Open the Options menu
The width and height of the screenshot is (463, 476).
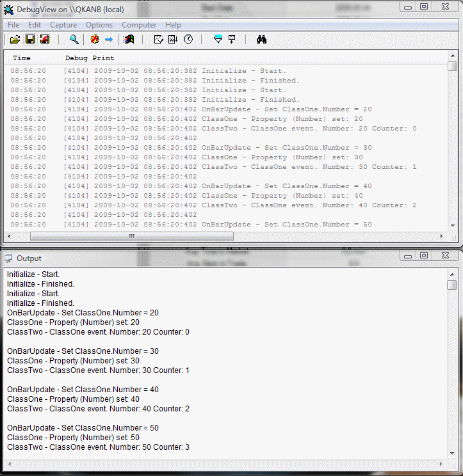[99, 25]
